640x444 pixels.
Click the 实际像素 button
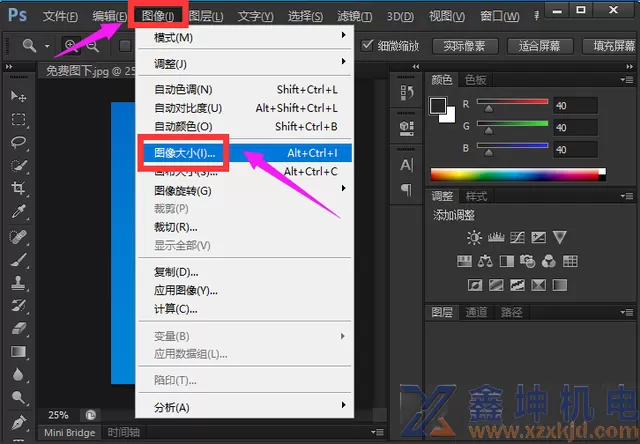point(465,46)
